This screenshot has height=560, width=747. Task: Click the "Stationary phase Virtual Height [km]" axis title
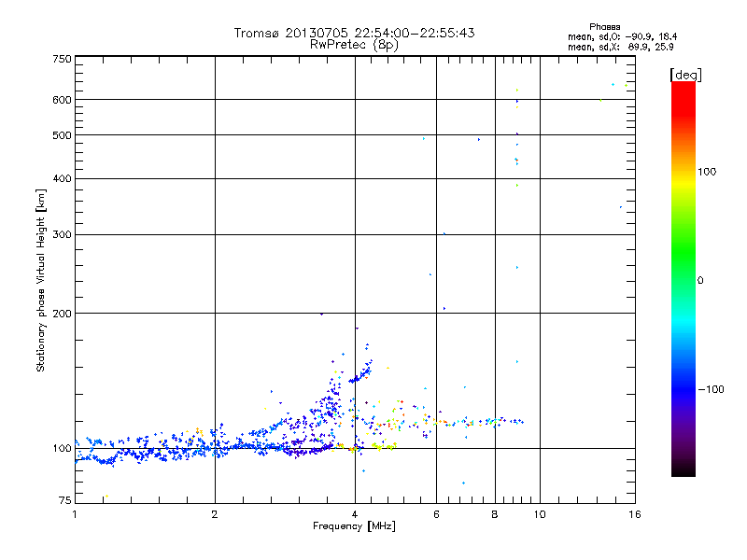(40, 281)
